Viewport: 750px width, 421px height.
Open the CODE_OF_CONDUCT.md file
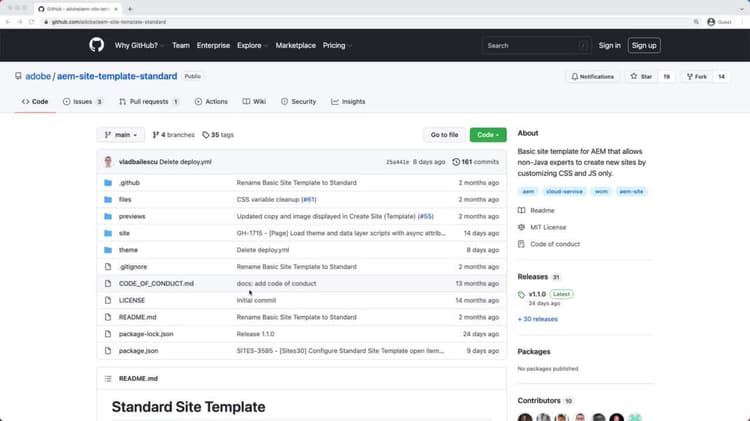pyautogui.click(x=156, y=283)
